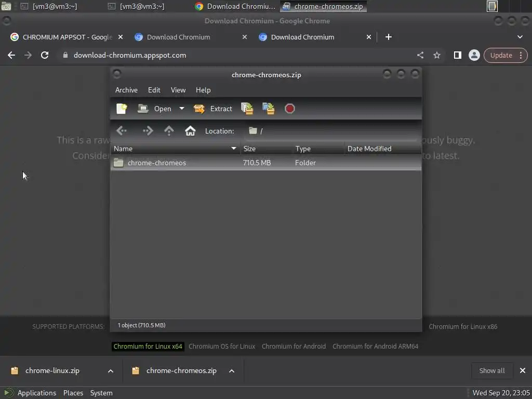532x399 pixels.
Task: Click the show desktop icon top-left
Action: coord(6,6)
